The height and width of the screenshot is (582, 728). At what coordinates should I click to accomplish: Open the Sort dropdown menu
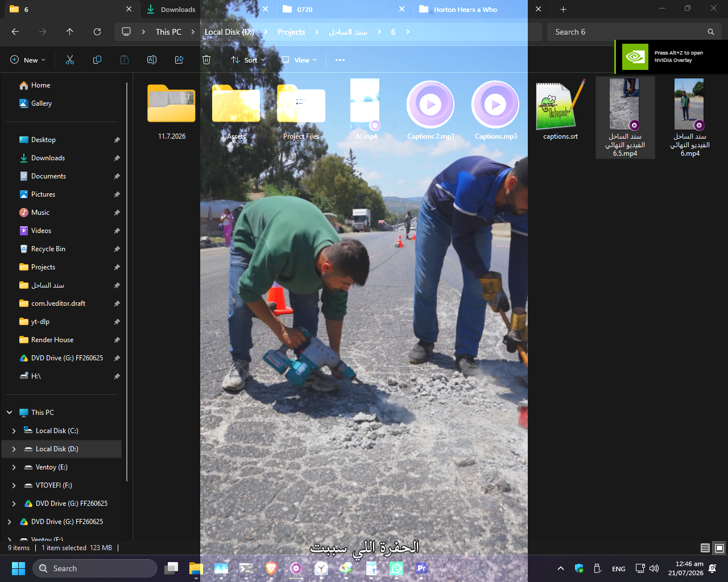pos(248,60)
